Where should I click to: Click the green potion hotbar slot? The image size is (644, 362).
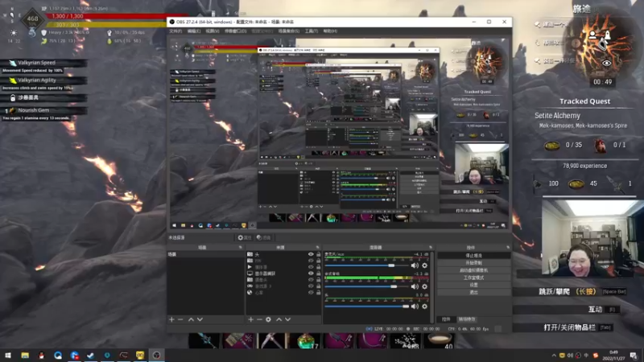(x=307, y=341)
